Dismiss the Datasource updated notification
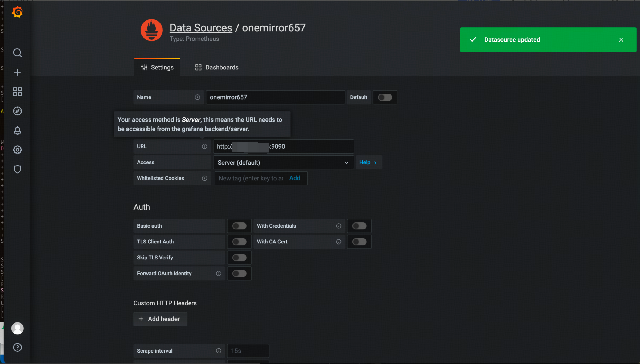Viewport: 640px width, 364px height. click(621, 40)
